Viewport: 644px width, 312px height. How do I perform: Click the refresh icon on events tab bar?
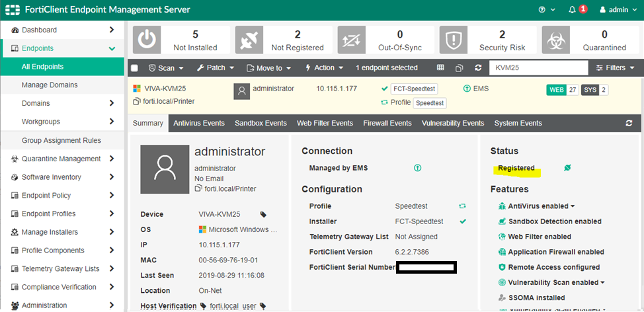click(629, 124)
